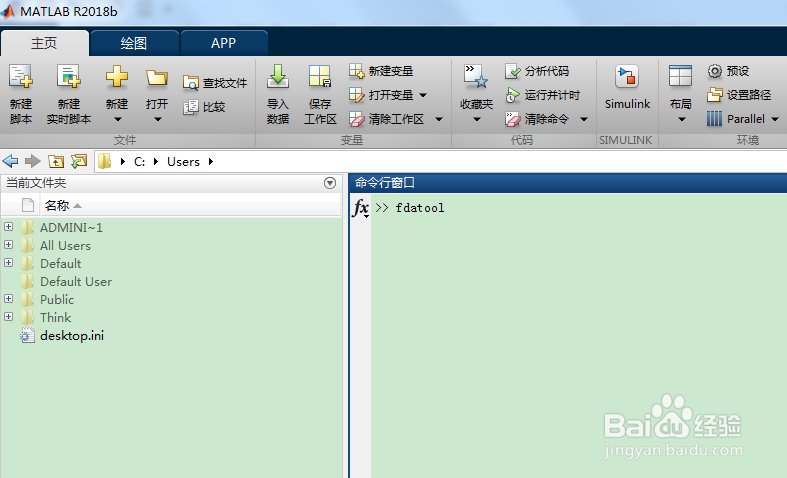Expand the Default folder

point(9,263)
